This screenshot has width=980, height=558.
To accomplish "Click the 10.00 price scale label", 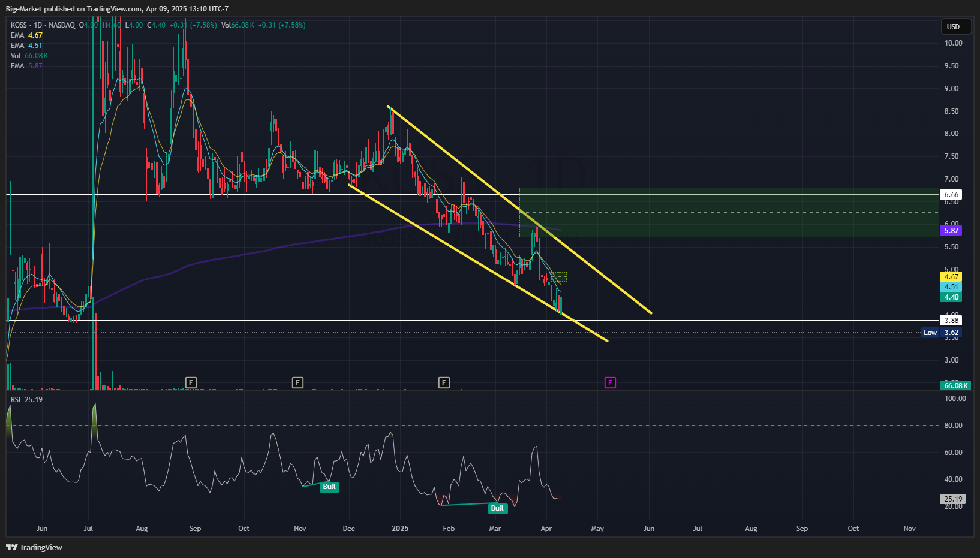I will click(x=953, y=43).
